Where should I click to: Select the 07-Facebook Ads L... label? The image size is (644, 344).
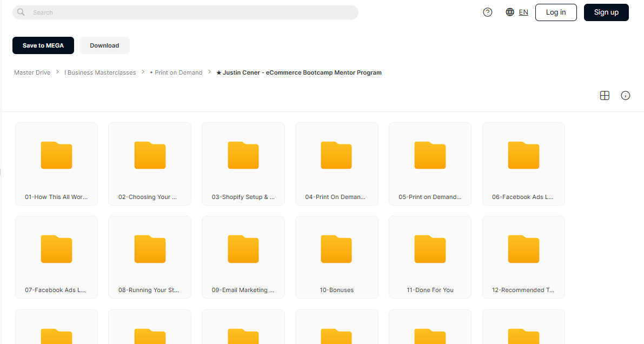[55, 290]
